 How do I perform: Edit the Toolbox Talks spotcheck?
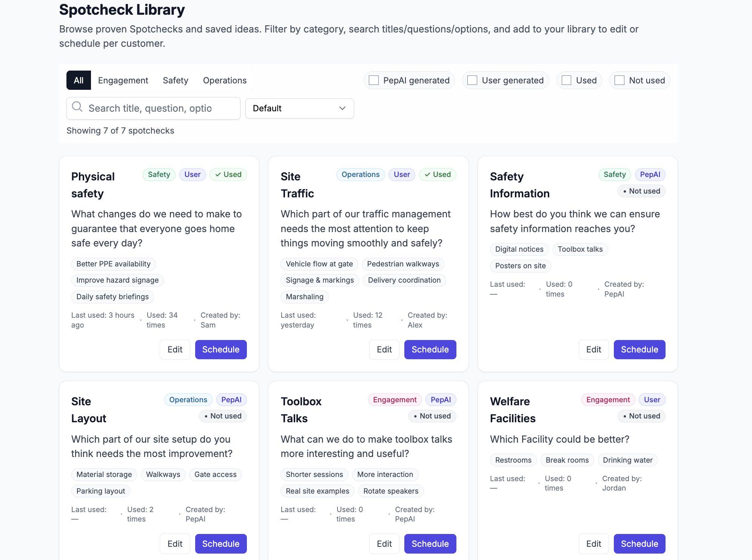tap(384, 543)
